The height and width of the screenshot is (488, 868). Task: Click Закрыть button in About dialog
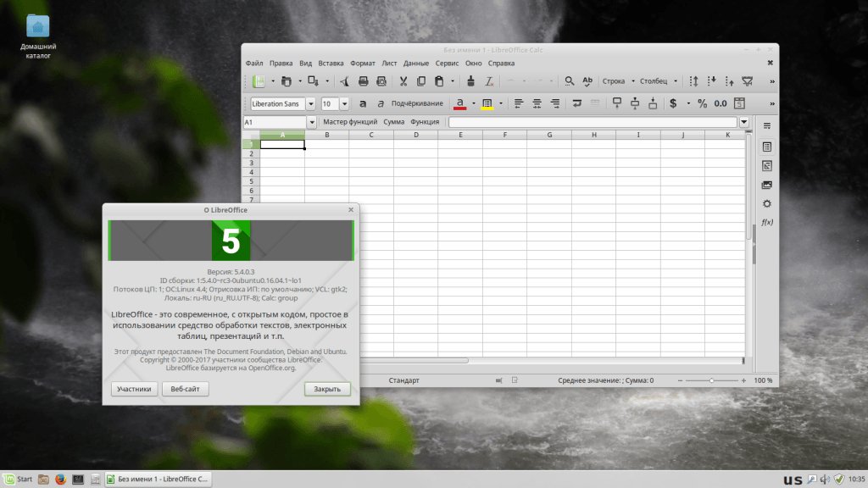coord(327,389)
